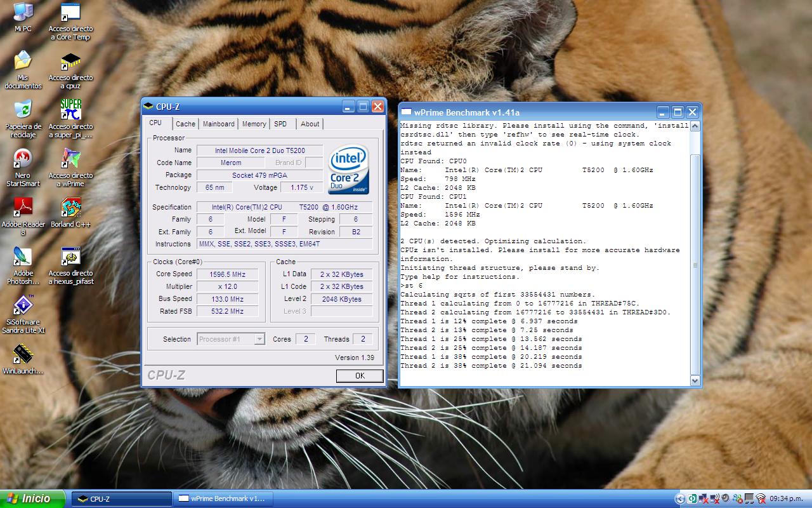Viewport: 812px width, 508px height.
Task: Click wPrime scrollbar down arrow
Action: click(x=695, y=380)
